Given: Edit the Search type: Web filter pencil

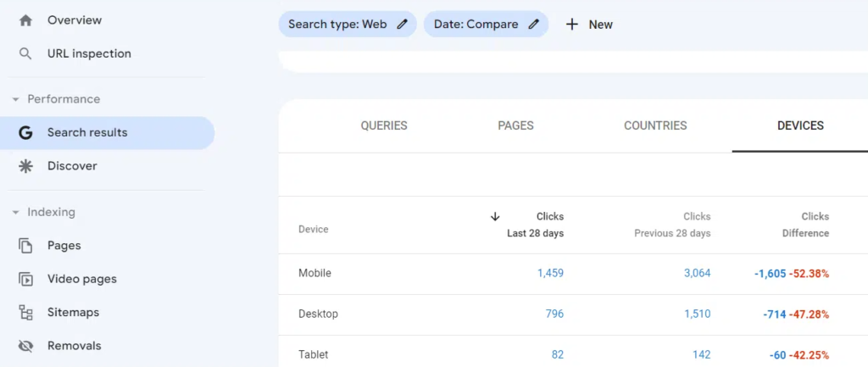Looking at the screenshot, I should [x=402, y=25].
